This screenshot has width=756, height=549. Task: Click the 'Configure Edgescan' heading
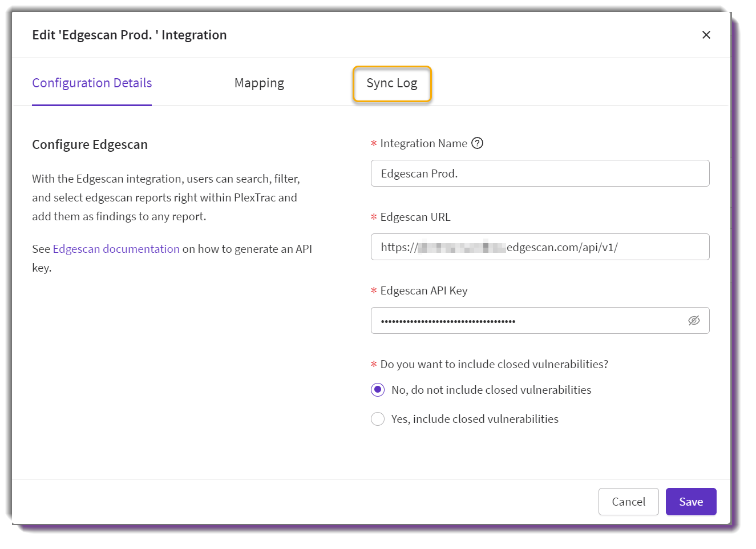pyautogui.click(x=90, y=144)
